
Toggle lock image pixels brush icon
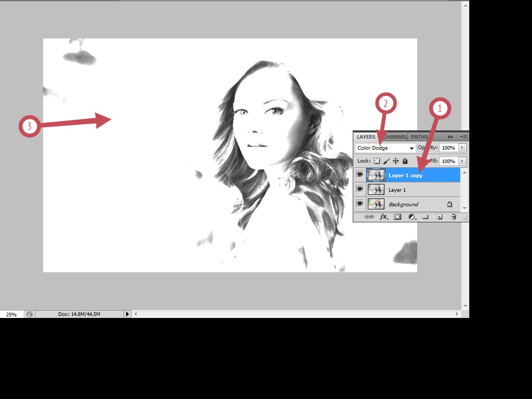(x=387, y=161)
